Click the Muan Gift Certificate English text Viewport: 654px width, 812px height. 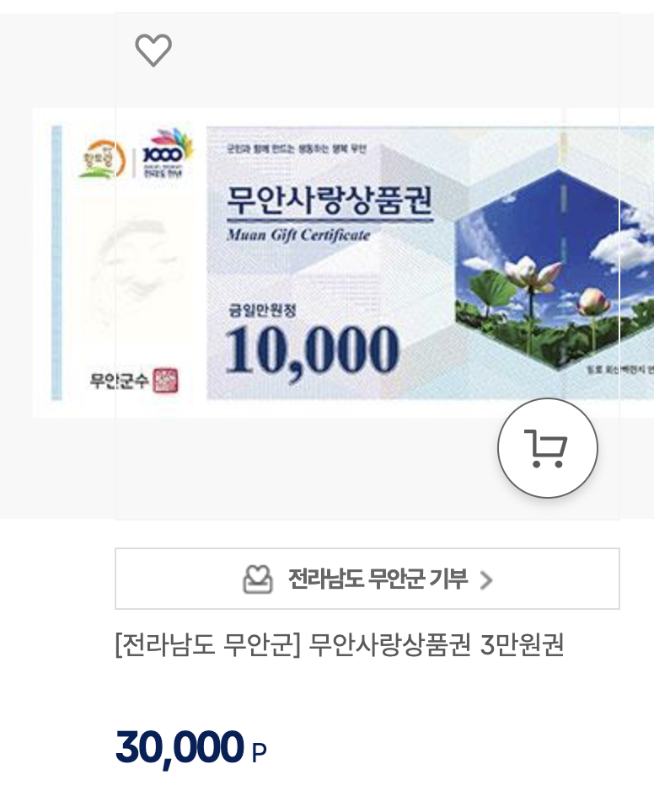pyautogui.click(x=298, y=235)
